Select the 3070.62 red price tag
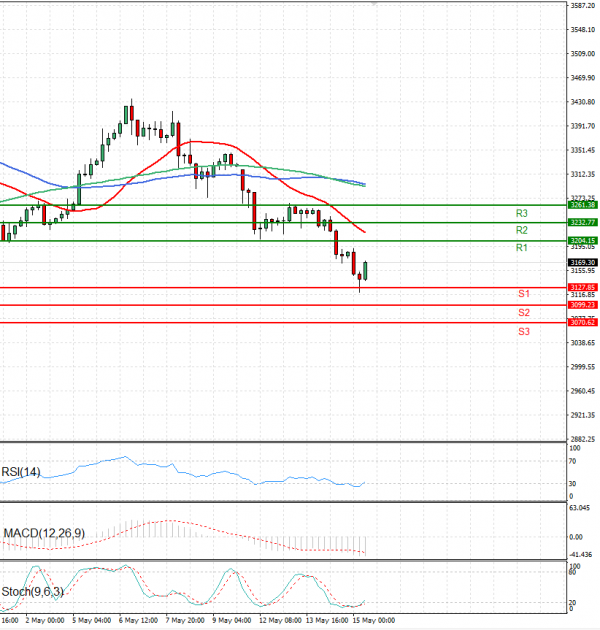This screenshot has width=600, height=630. tap(582, 323)
